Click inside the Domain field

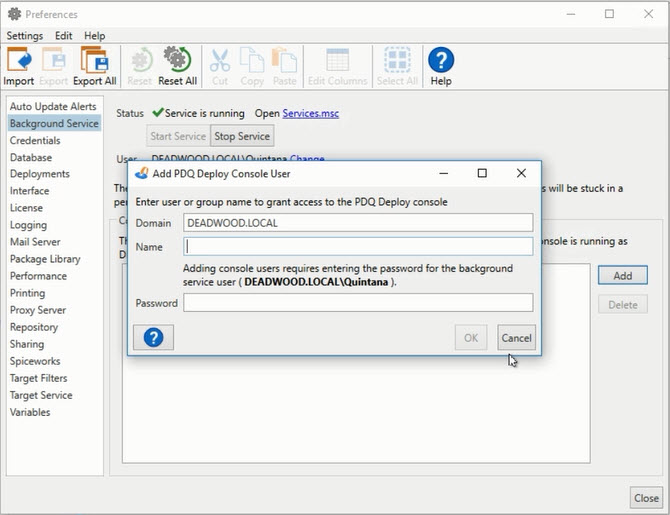click(x=358, y=223)
